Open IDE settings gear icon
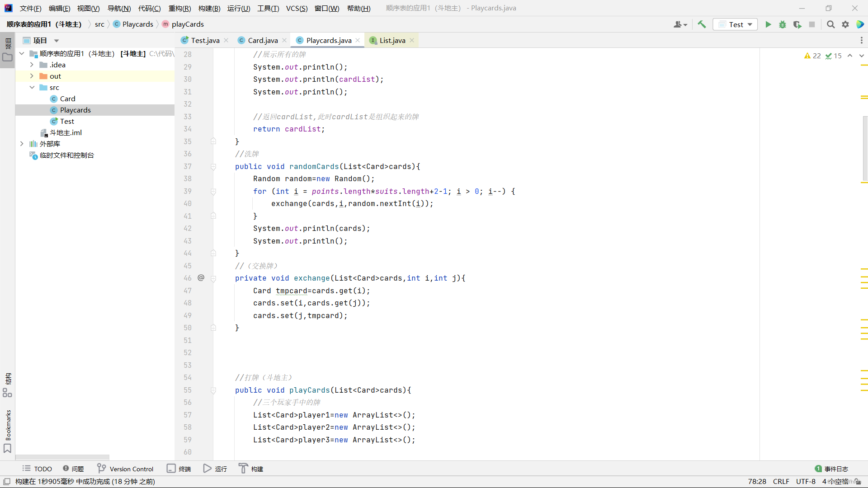 click(x=845, y=24)
